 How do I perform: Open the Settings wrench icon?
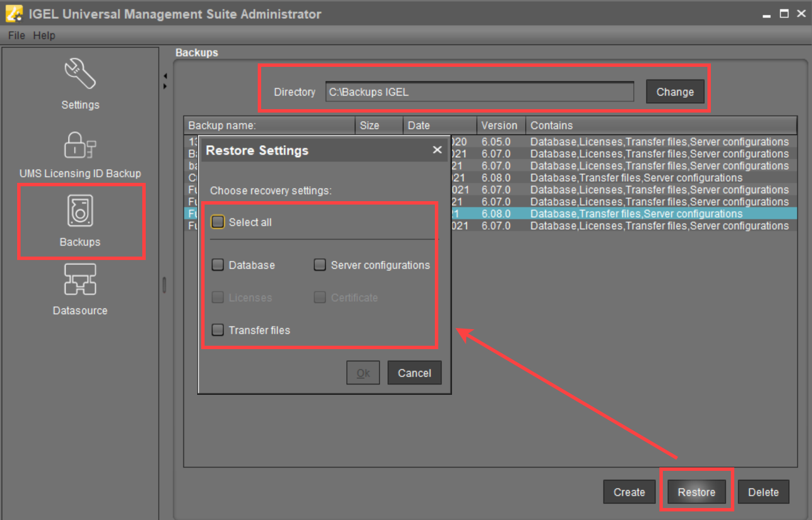click(x=80, y=74)
